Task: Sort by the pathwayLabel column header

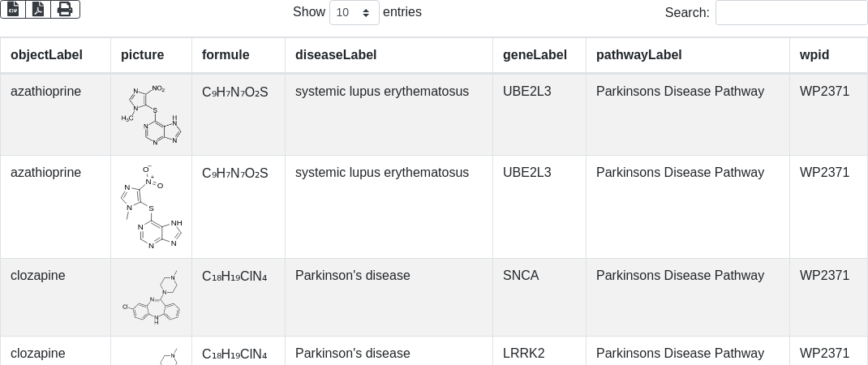Action: 638,55
